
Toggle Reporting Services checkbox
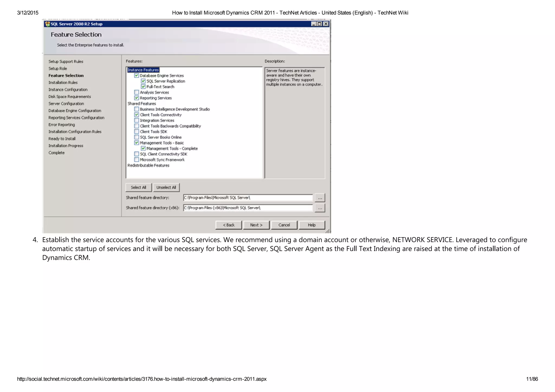coord(137,98)
